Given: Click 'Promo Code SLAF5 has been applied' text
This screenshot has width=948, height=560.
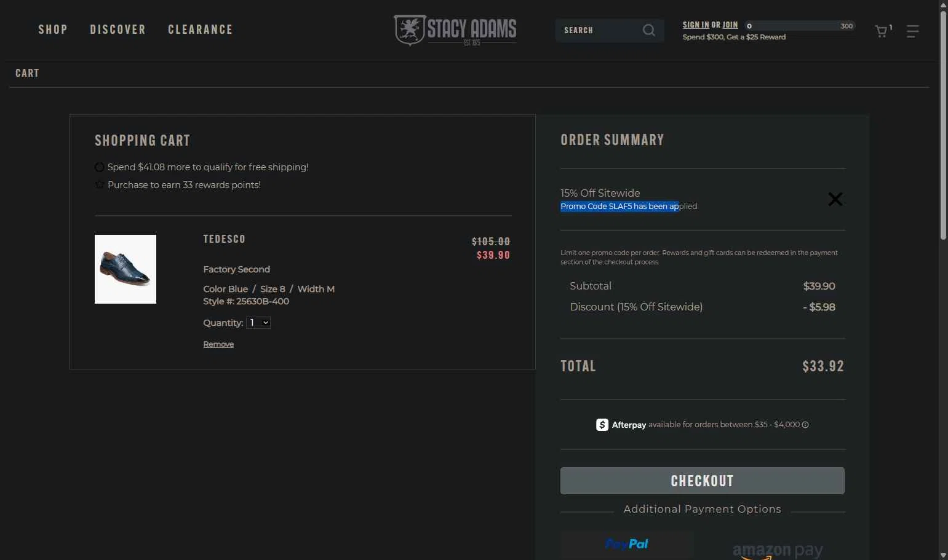Looking at the screenshot, I should click(629, 206).
